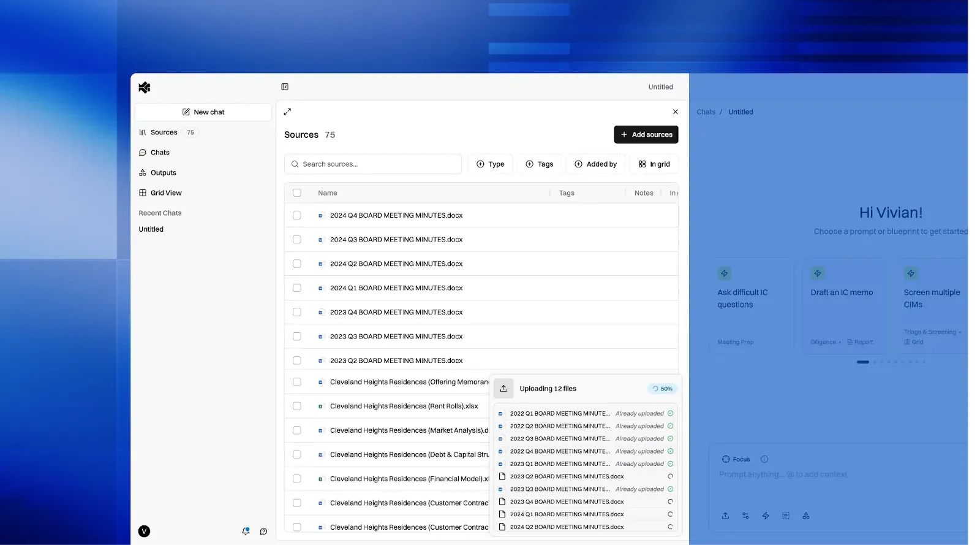
Task: Open the Untitled recent chat
Action: (x=151, y=229)
